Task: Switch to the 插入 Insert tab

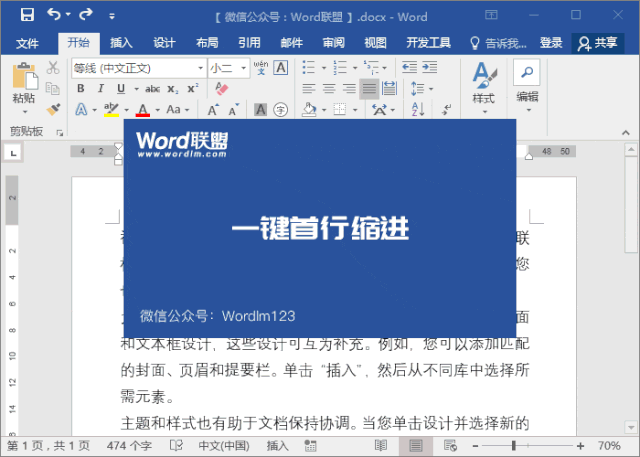Action: [121, 42]
